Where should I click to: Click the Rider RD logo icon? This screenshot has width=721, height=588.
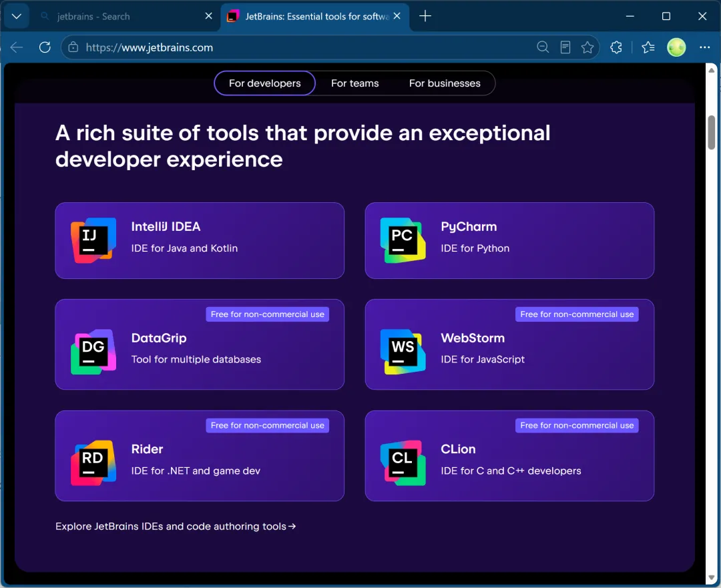[93, 463]
